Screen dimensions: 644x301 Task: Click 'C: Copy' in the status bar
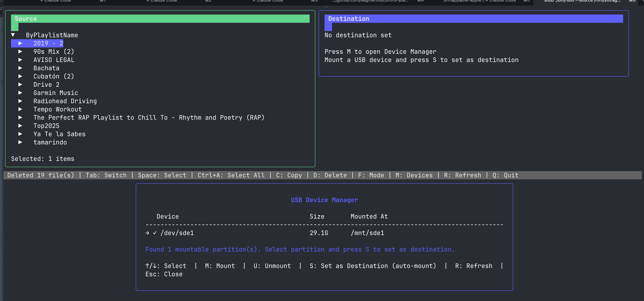[x=289, y=175]
